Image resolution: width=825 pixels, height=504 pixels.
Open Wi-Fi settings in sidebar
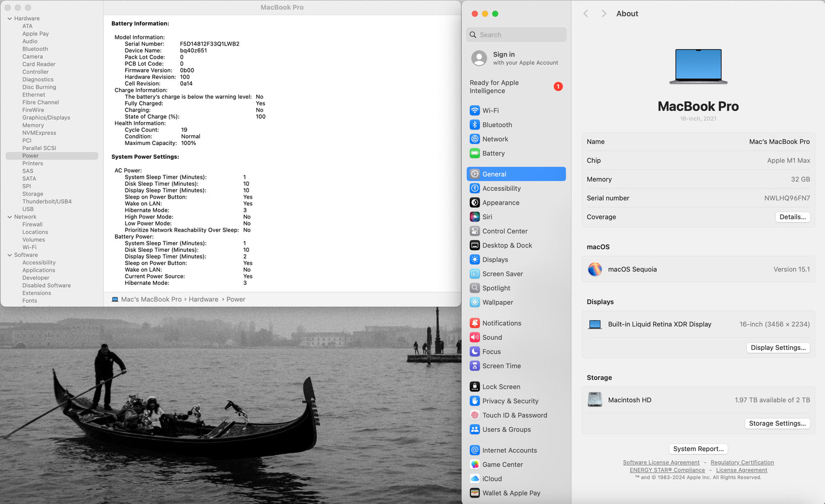[490, 111]
